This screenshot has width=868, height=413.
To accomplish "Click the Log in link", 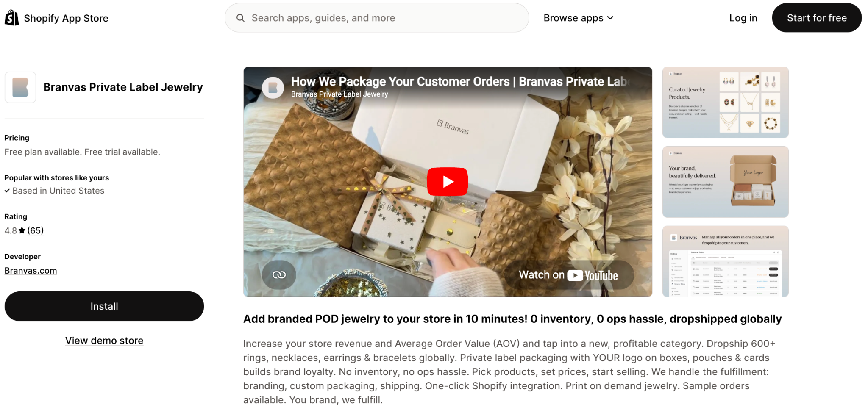I will [x=743, y=18].
